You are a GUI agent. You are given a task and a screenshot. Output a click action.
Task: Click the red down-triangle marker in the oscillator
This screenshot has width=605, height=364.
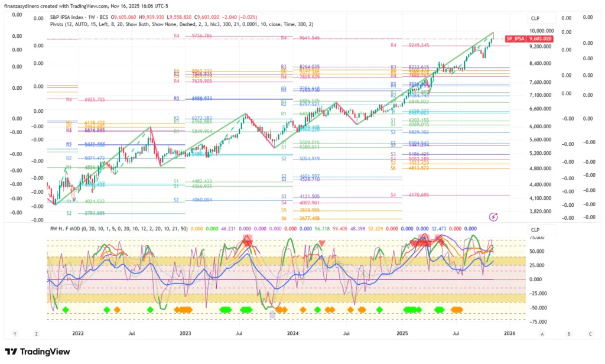click(321, 242)
